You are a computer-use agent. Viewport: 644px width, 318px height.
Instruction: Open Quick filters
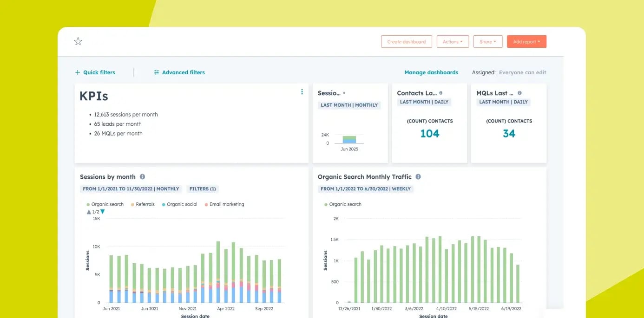click(x=95, y=72)
